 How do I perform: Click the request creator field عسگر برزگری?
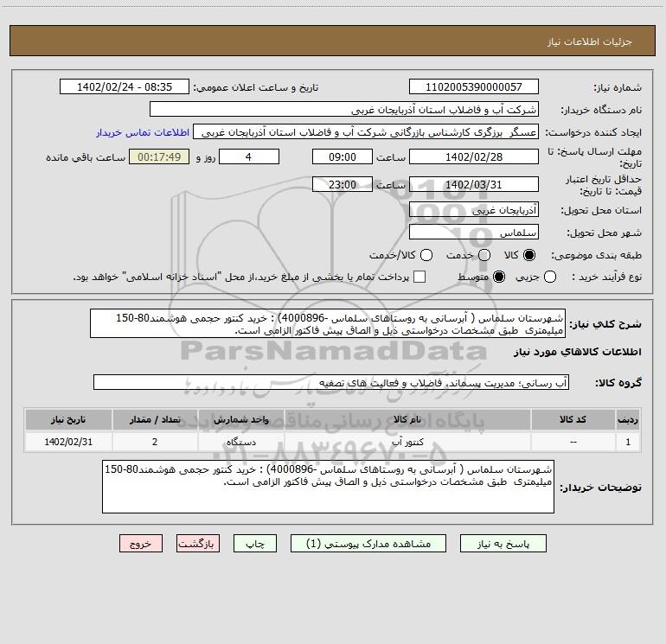click(x=366, y=132)
